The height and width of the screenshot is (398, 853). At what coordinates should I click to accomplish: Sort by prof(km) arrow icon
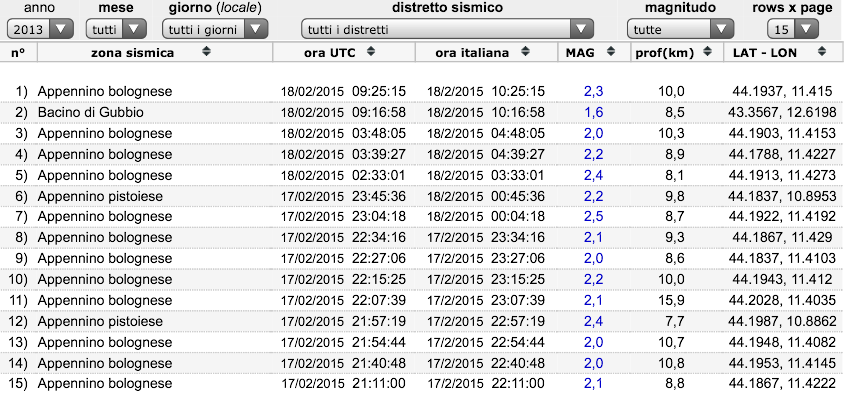[707, 52]
